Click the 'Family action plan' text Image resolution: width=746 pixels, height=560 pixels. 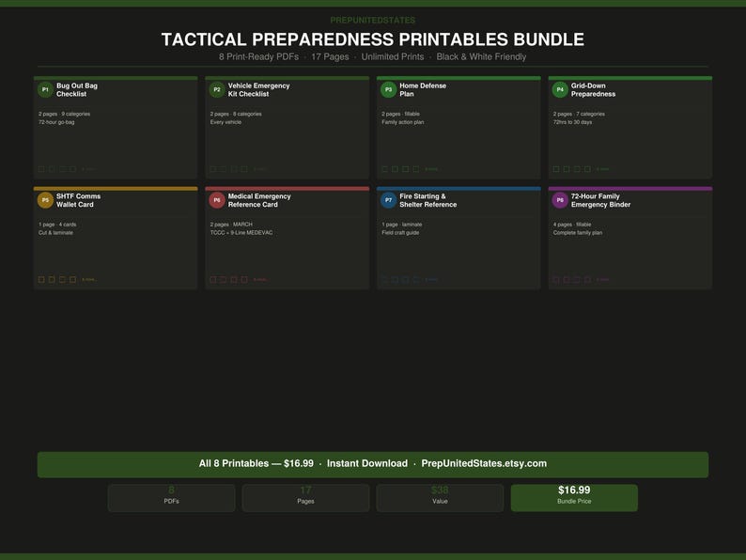[x=402, y=122]
